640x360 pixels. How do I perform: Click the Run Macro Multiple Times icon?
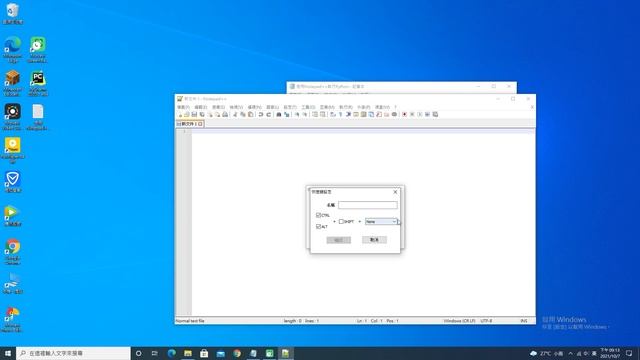427,115
